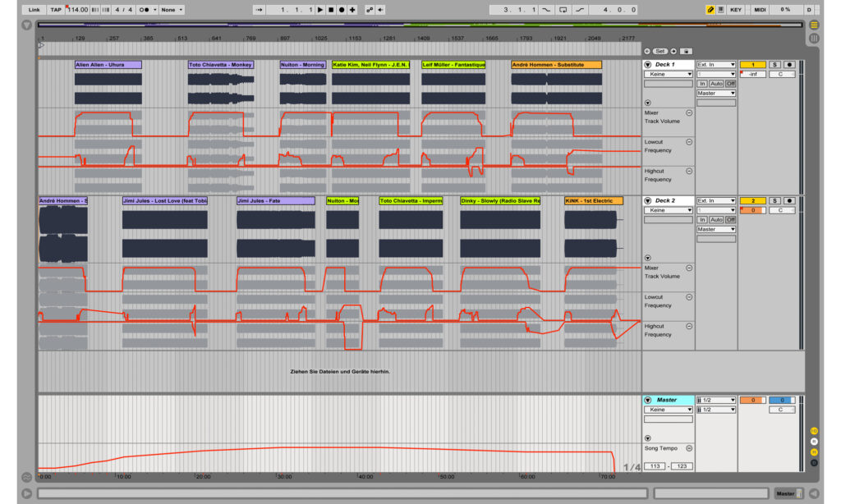The height and width of the screenshot is (504, 841).
Task: Set Deck 1 monitor to In
Action: (x=702, y=84)
